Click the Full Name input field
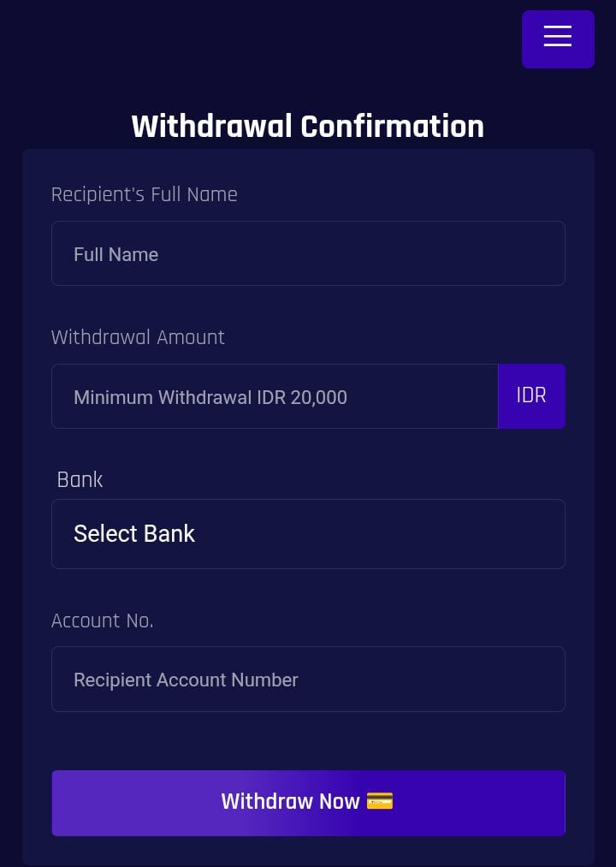The width and height of the screenshot is (616, 867). click(308, 253)
